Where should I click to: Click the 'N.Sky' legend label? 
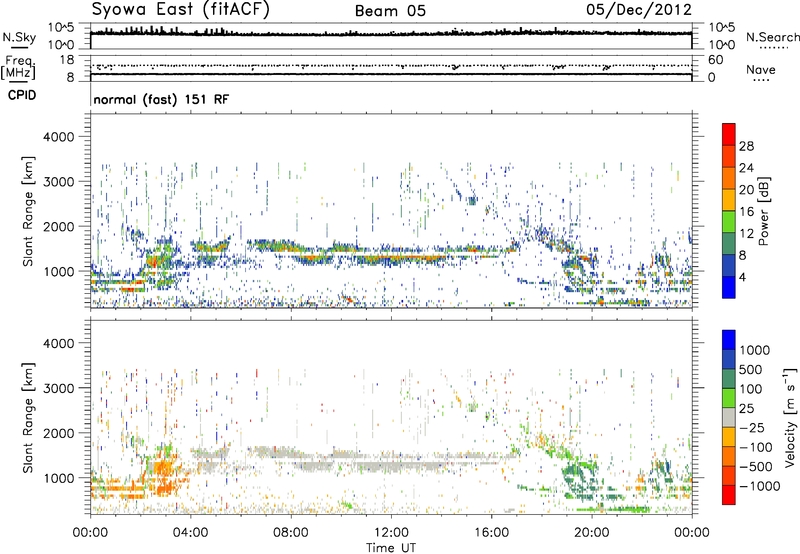coord(19,37)
